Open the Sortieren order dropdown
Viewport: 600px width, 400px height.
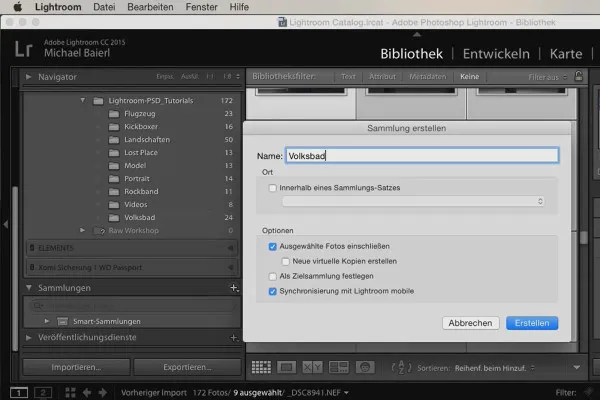pyautogui.click(x=494, y=368)
